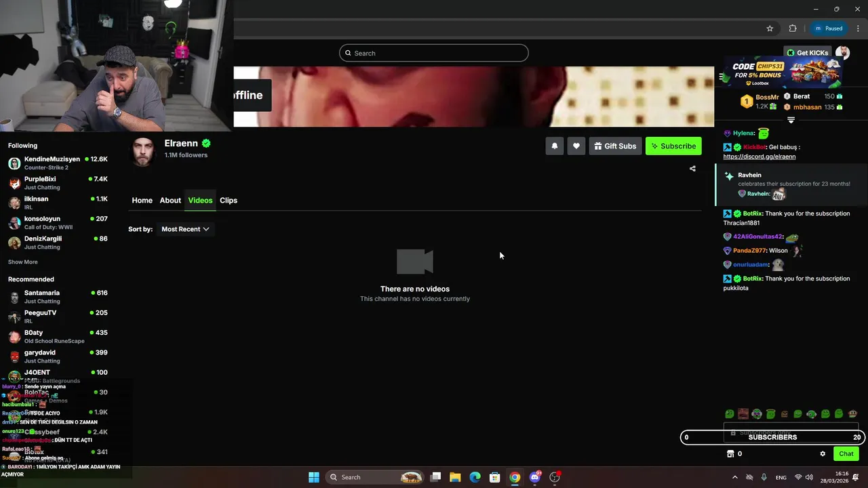Open DenizKargili channel in sidebar
This screenshot has width=868, height=488.
point(58,243)
